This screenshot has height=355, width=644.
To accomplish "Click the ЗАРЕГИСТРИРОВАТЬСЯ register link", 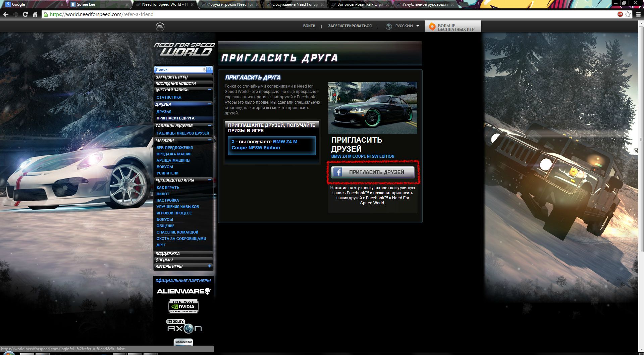I will pyautogui.click(x=350, y=26).
